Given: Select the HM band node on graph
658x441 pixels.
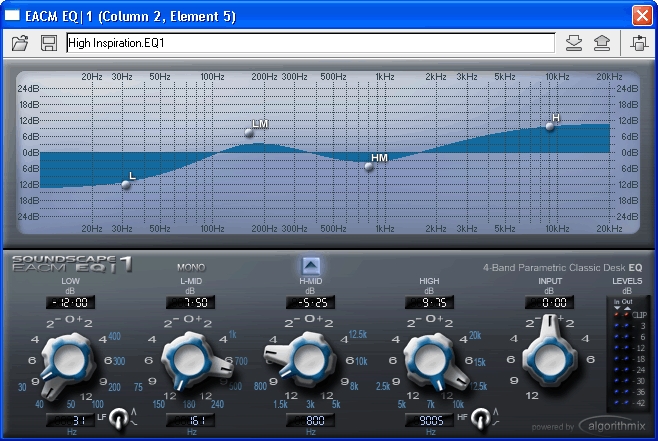Looking at the screenshot, I should click(x=369, y=167).
